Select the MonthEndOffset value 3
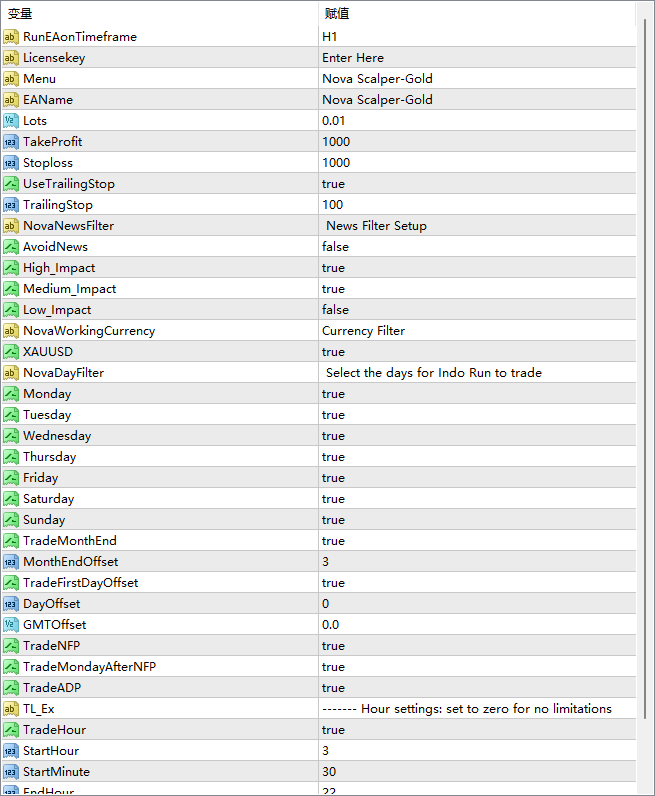This screenshot has height=796, width=655. click(325, 562)
